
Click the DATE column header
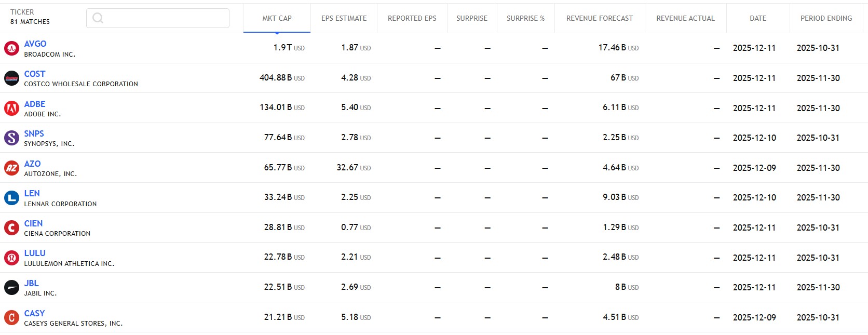(x=757, y=18)
